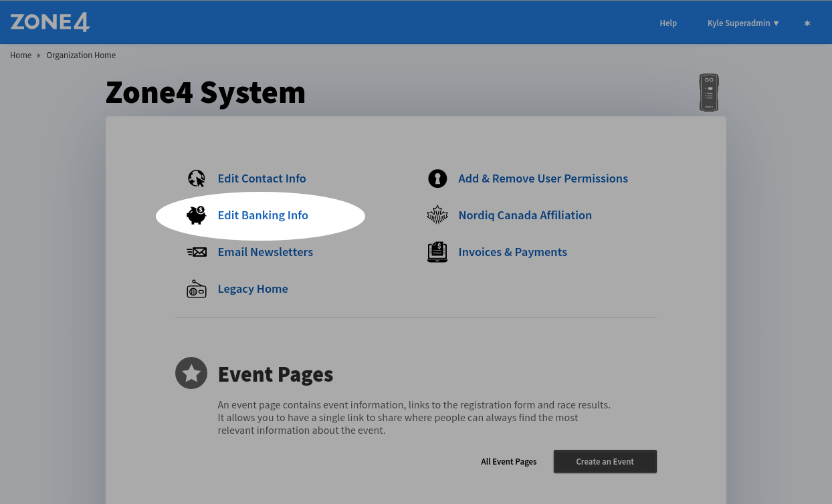Click the envelope newsletter icon

pos(196,251)
